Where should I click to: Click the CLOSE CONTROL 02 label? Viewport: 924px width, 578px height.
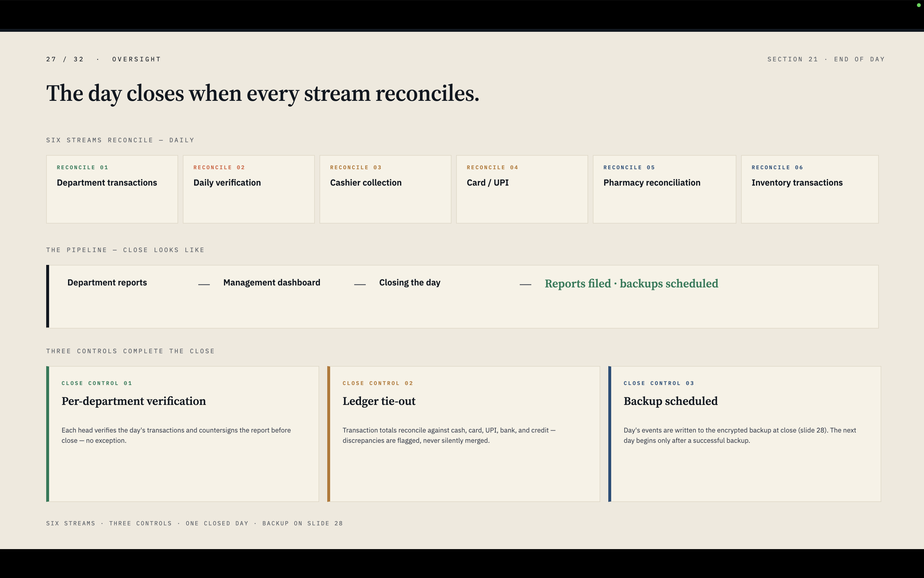point(378,383)
